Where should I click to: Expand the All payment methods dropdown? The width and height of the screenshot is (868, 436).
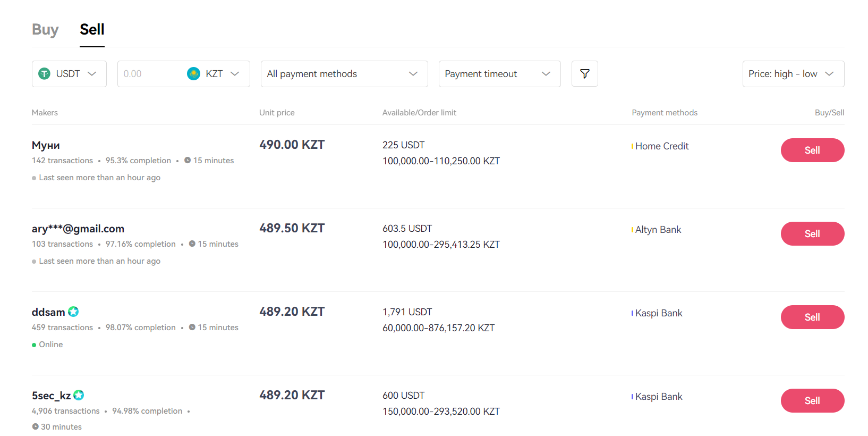pos(344,74)
